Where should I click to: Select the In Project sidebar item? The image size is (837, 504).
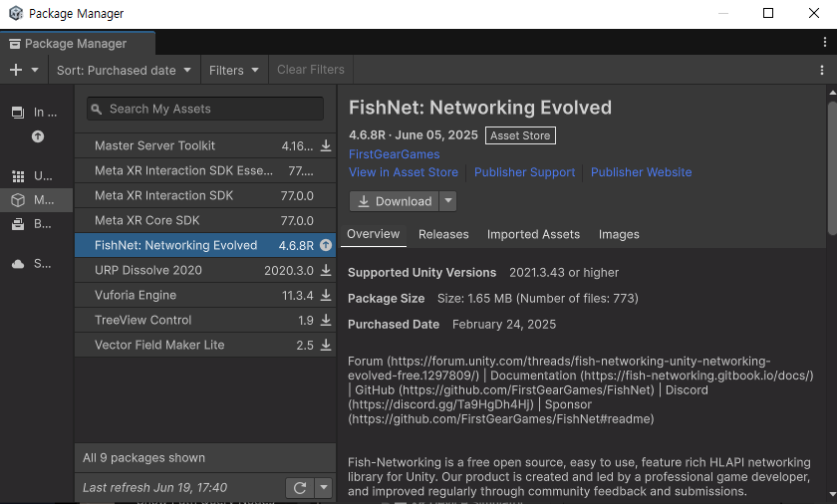pyautogui.click(x=36, y=112)
